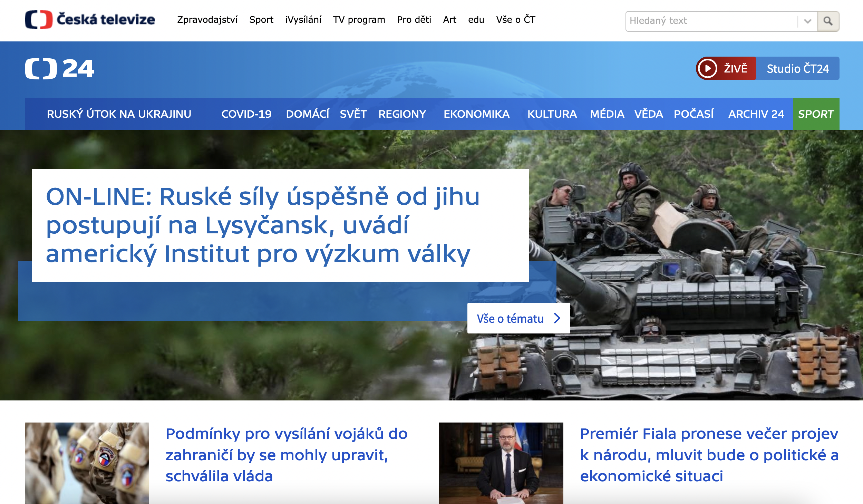Open the ČT24 logo in the blue header
This screenshot has height=504, width=863.
59,68
